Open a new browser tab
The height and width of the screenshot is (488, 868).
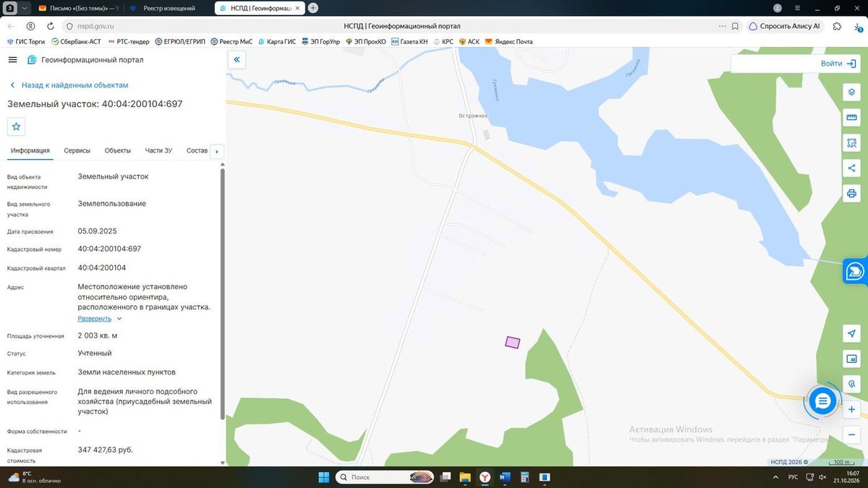coord(313,8)
